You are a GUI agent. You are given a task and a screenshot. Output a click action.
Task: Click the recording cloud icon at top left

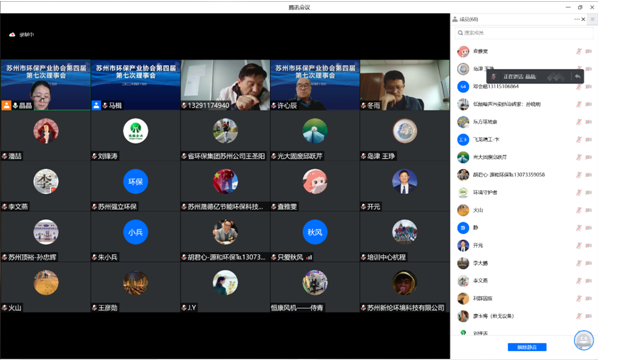(12, 35)
